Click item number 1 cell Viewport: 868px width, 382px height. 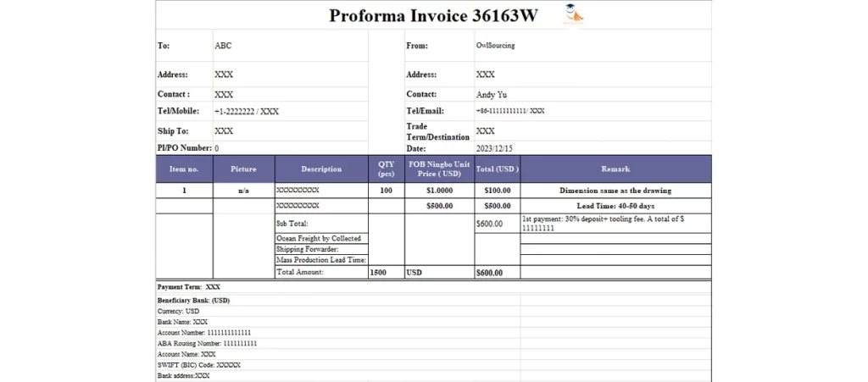[184, 191]
